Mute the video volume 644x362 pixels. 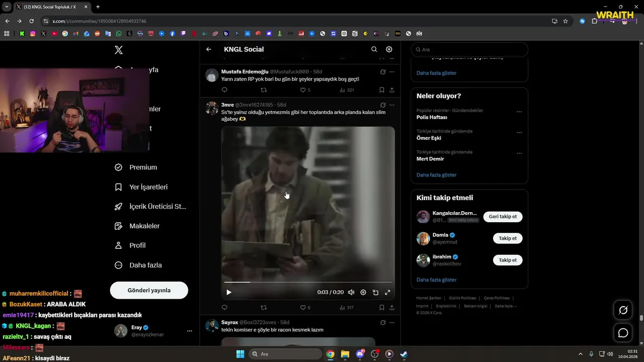[351, 292]
